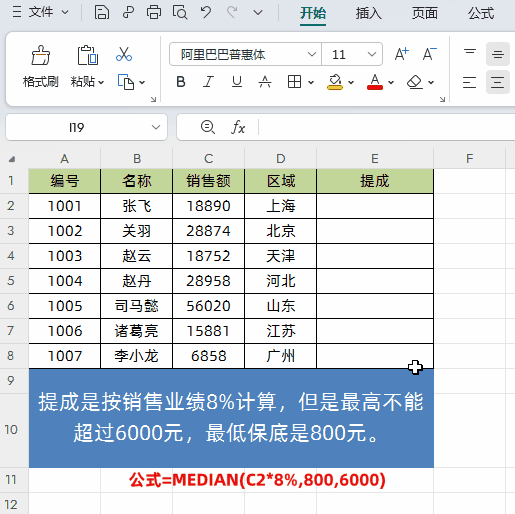The height and width of the screenshot is (514, 515).
Task: Switch to the 插入 tab
Action: [x=368, y=13]
